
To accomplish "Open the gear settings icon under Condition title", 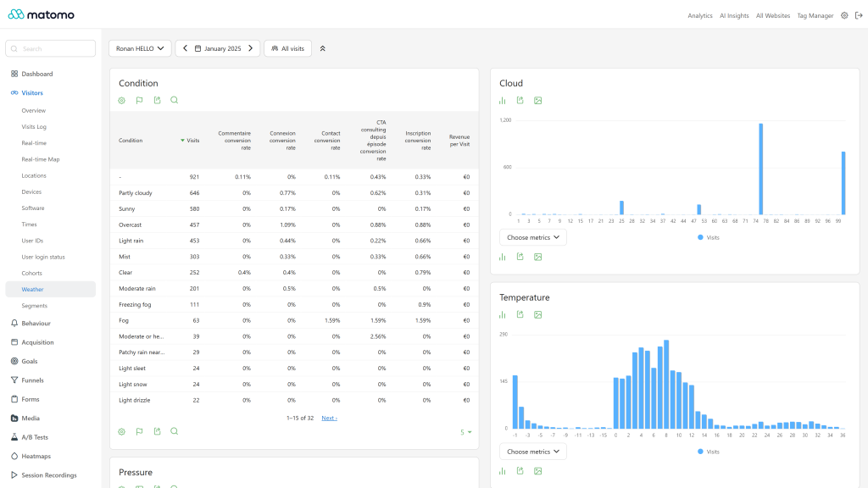I will [x=122, y=100].
